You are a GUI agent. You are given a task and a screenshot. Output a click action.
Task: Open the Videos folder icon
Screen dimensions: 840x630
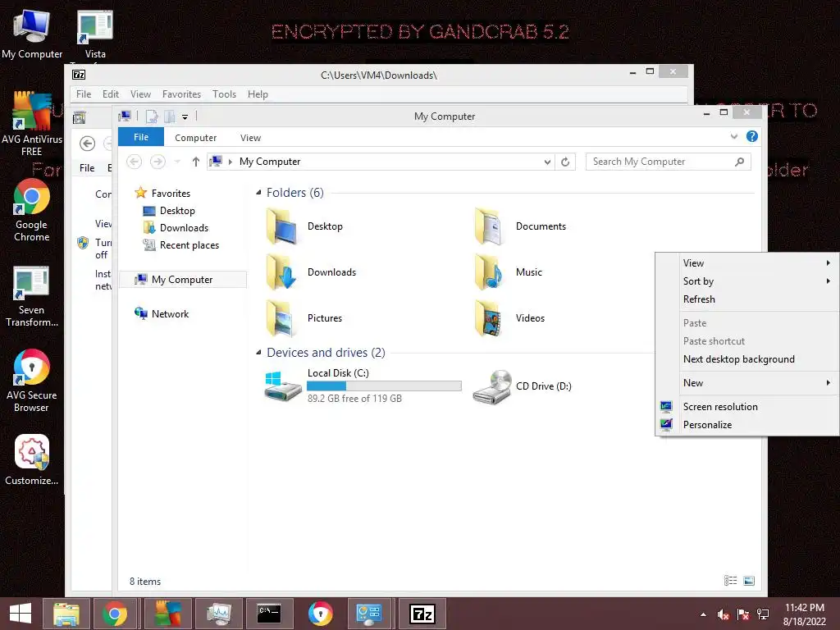pyautogui.click(x=489, y=318)
